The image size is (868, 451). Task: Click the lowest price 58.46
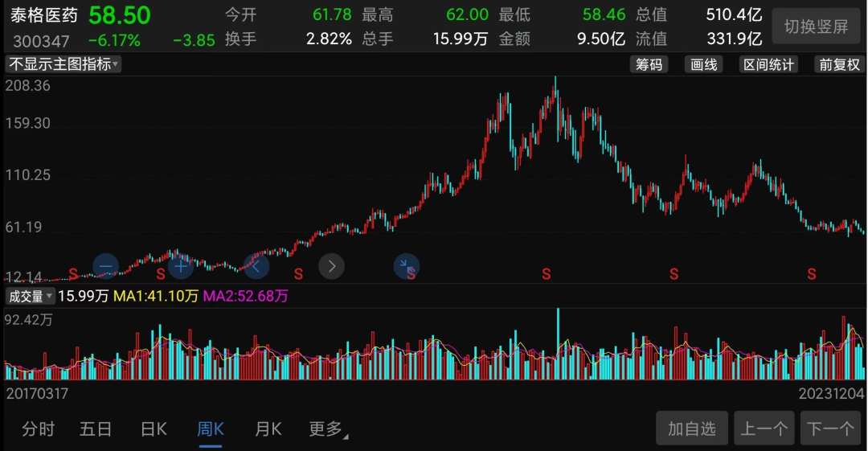(604, 14)
